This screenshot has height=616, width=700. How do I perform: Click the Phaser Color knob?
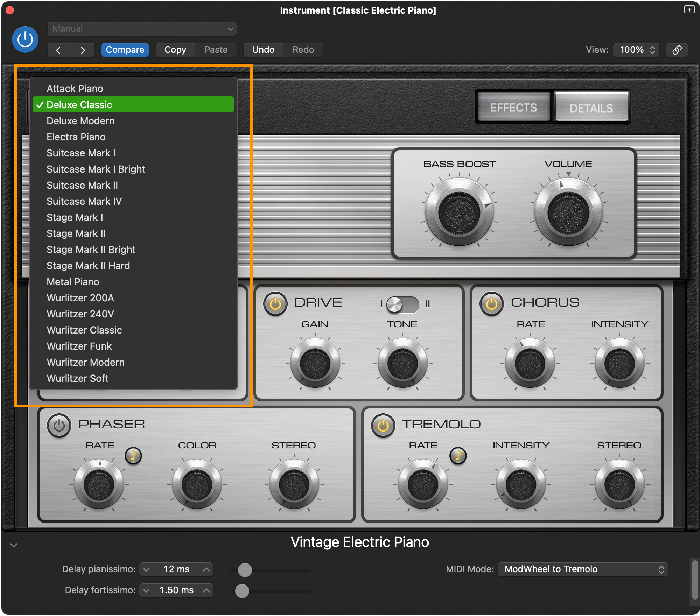tap(197, 484)
